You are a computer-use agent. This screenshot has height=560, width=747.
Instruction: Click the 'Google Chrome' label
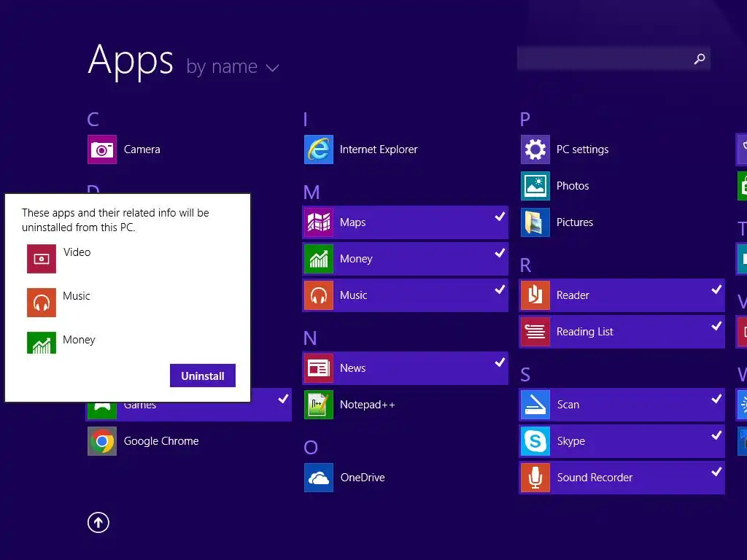click(x=161, y=441)
